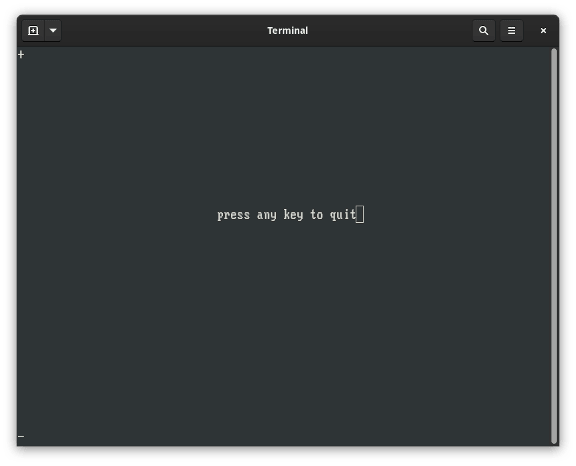
Task: Expand the new tab dropdown arrow
Action: point(53,30)
